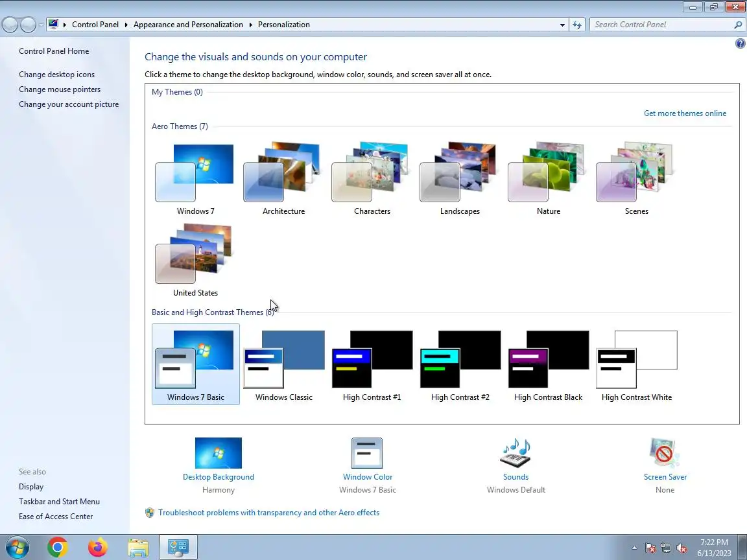Choose the United States theme
747x560 pixels.
click(x=195, y=261)
